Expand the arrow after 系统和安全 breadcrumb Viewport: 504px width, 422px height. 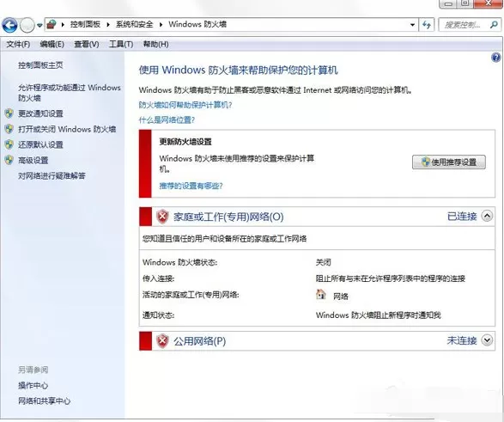pyautogui.click(x=161, y=25)
